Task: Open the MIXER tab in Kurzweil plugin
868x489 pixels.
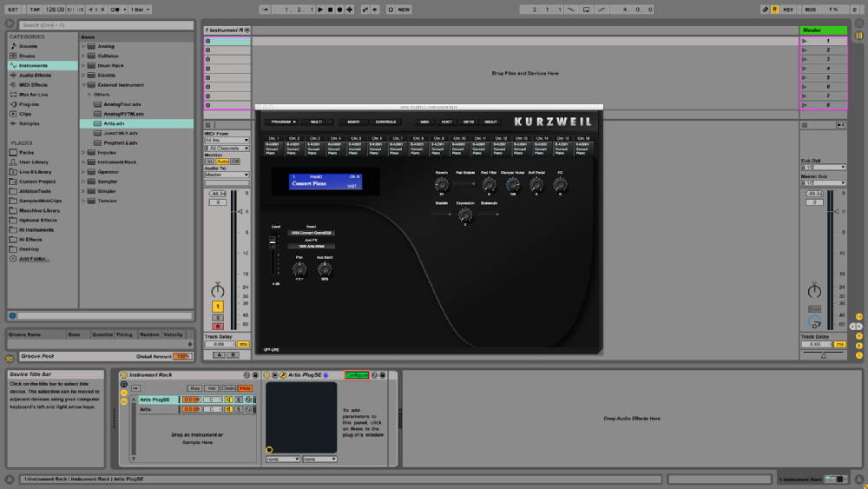Action: coord(353,122)
